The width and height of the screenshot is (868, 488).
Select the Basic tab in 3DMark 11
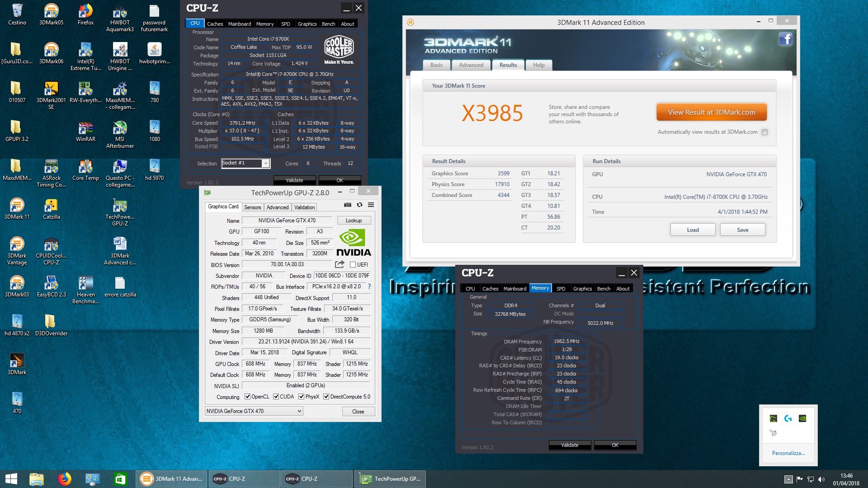(437, 65)
